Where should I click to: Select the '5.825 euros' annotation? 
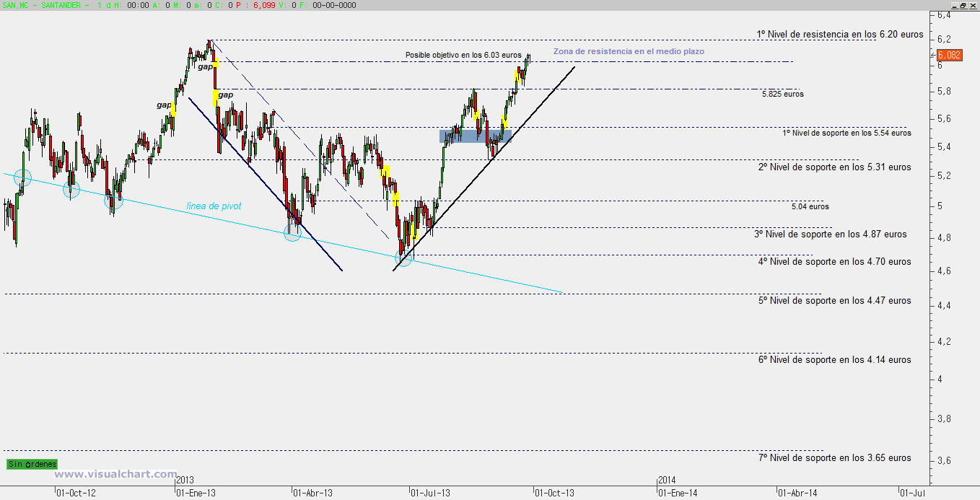tap(782, 94)
